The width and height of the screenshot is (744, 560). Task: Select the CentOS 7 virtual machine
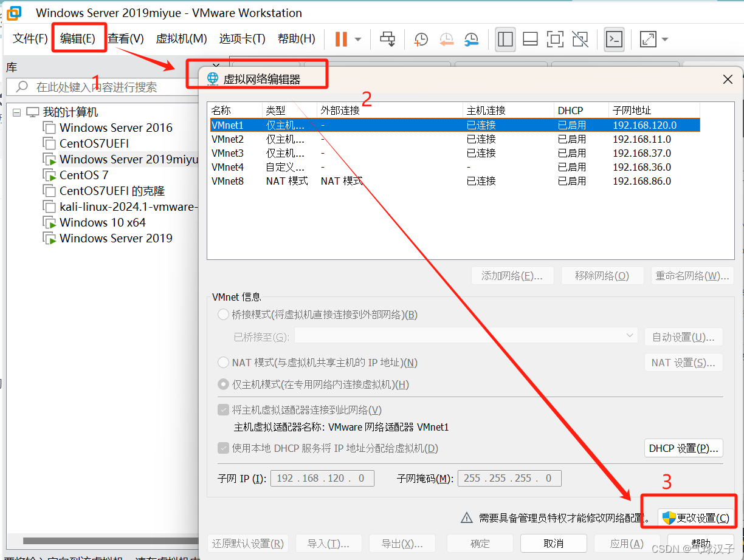click(84, 175)
